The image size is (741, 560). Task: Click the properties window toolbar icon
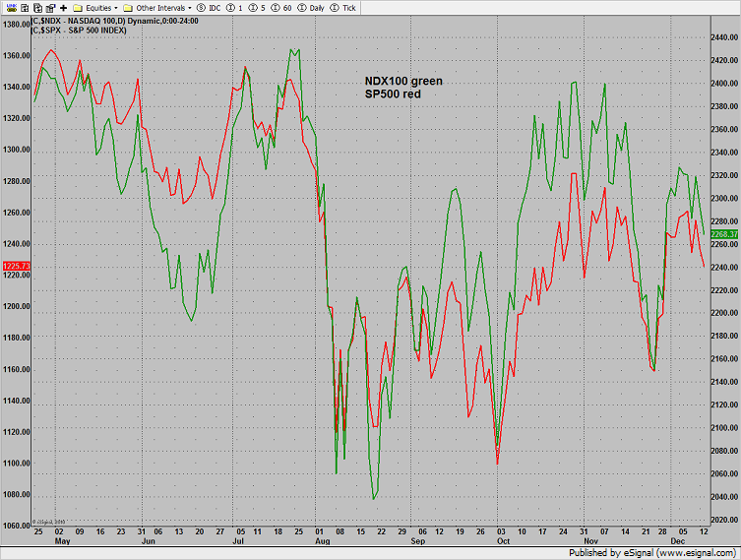click(x=50, y=8)
